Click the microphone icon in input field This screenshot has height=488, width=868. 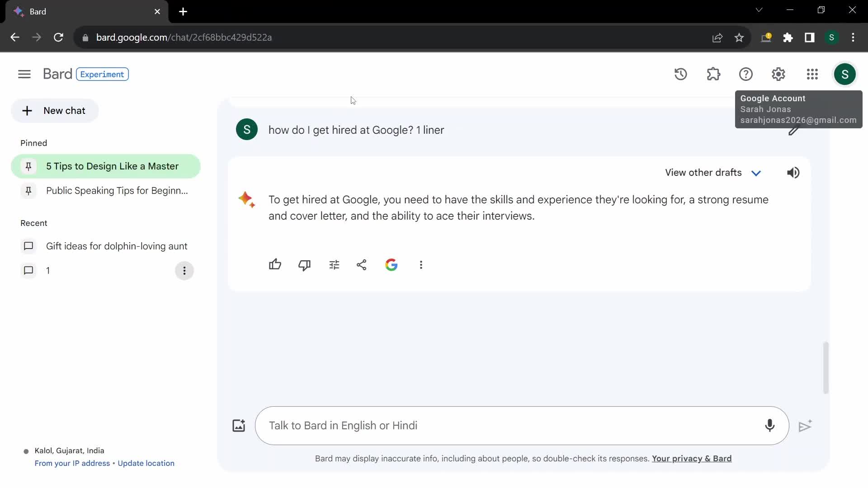pyautogui.click(x=769, y=425)
